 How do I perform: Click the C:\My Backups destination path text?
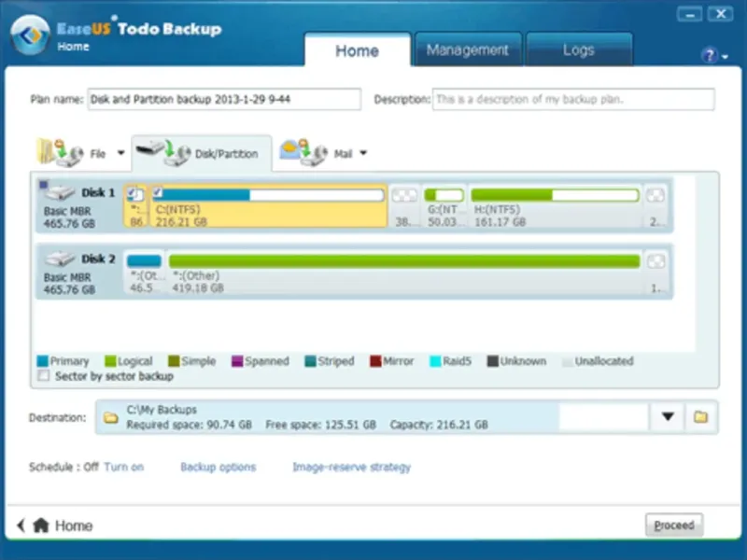[162, 410]
